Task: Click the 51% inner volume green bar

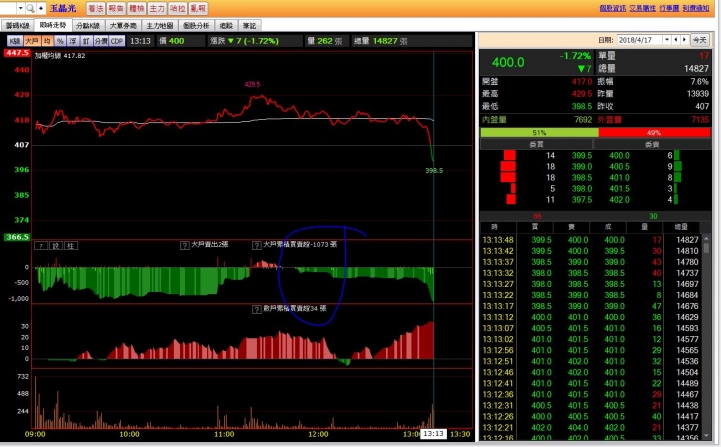Action: pyautogui.click(x=539, y=132)
